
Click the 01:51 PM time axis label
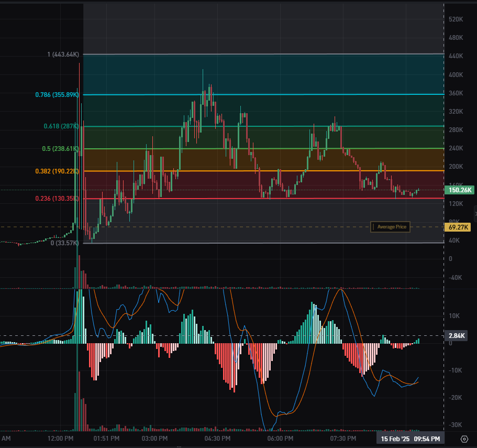[106, 439]
